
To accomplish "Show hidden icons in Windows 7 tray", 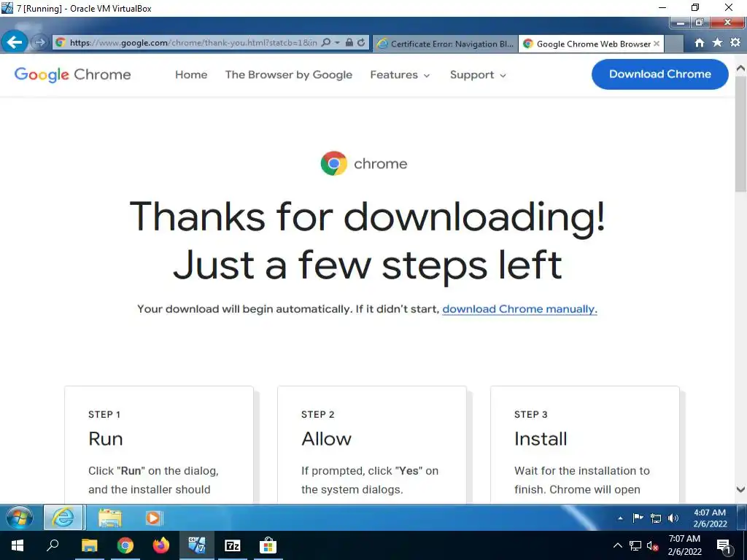I will [x=620, y=518].
